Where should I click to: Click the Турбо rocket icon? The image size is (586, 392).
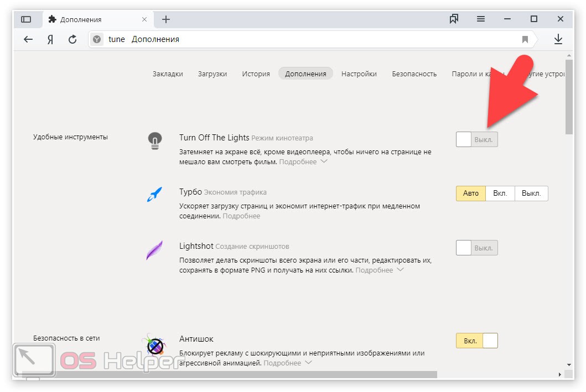coord(154,195)
